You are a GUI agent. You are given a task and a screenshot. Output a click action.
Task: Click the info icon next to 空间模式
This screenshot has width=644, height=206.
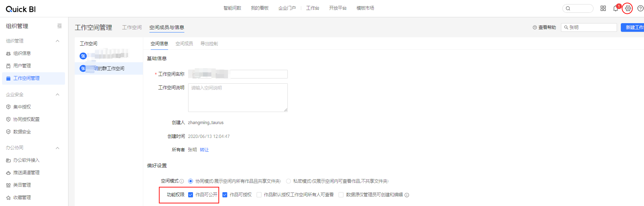[x=182, y=181]
